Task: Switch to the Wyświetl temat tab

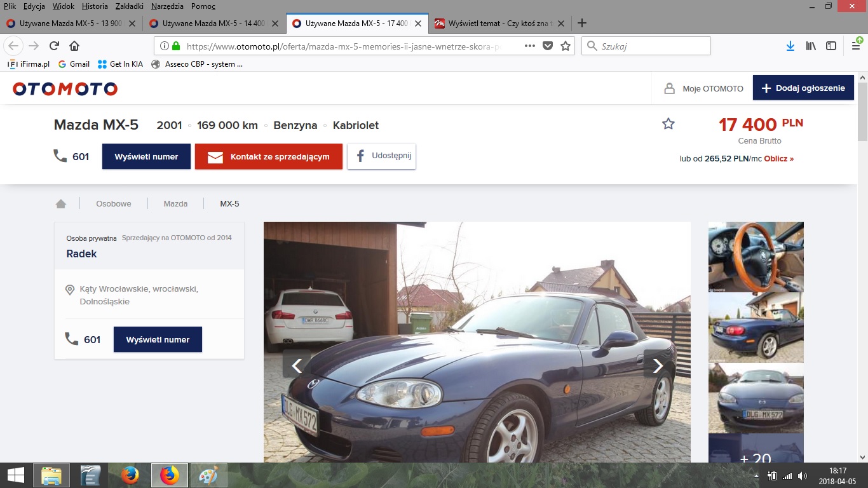Action: 499,23
